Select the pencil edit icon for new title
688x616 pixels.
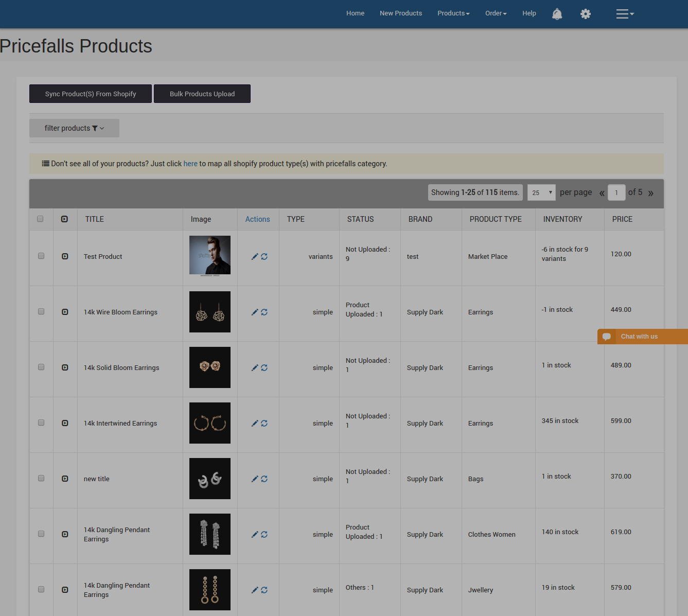pos(255,479)
